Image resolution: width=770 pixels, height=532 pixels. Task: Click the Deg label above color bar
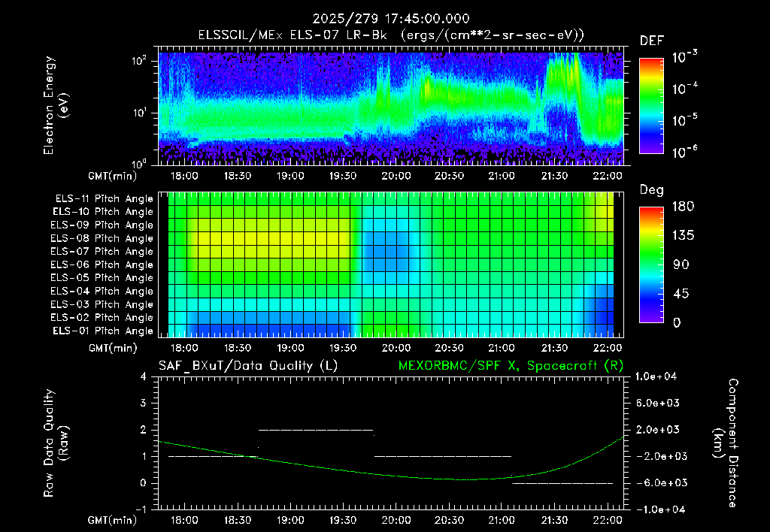652,190
